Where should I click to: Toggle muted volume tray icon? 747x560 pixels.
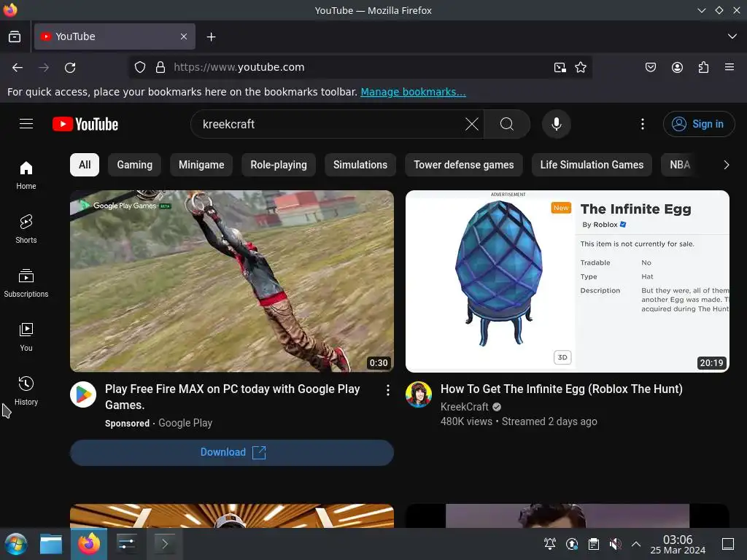pos(616,544)
